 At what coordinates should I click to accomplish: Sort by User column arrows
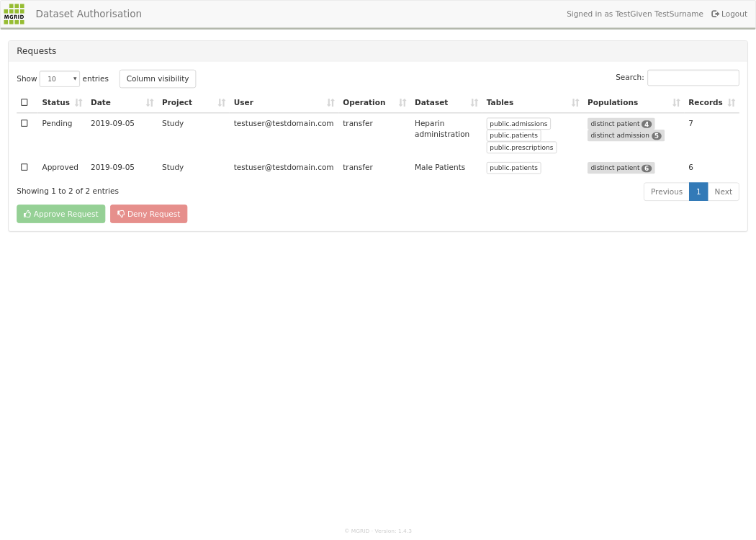click(330, 102)
